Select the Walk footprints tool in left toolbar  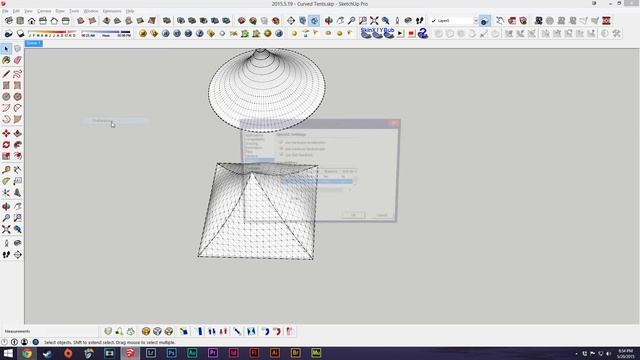tap(6, 255)
